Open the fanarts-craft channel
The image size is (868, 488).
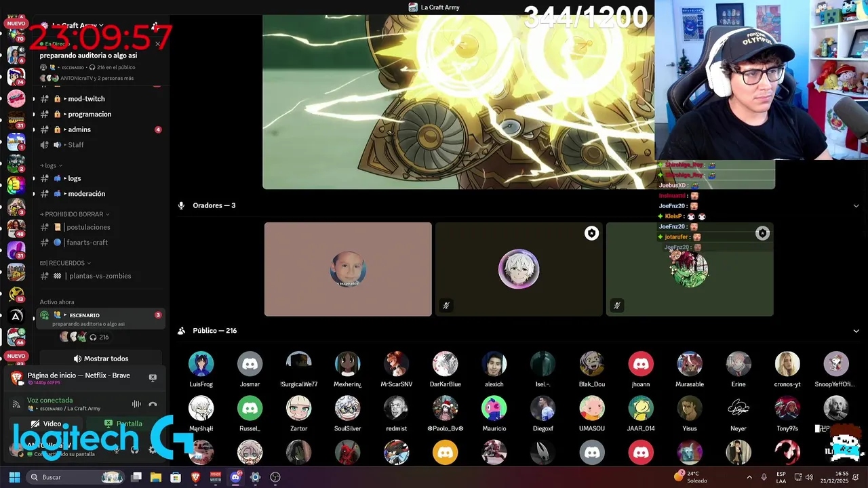point(100,243)
